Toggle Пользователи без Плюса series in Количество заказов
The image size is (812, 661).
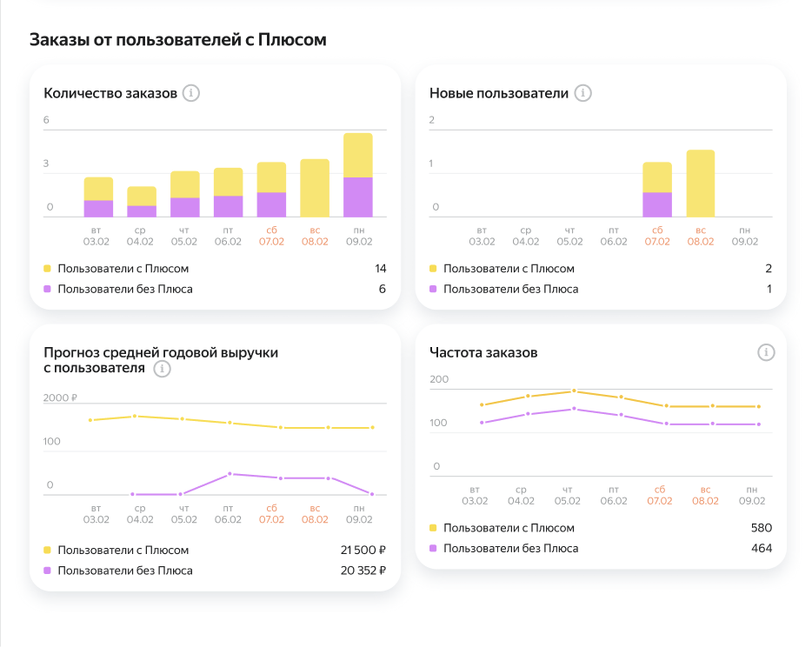pos(125,289)
